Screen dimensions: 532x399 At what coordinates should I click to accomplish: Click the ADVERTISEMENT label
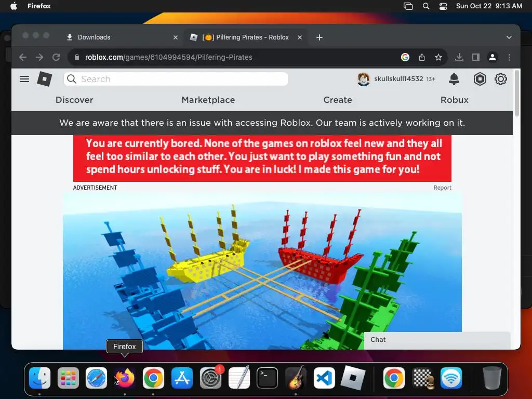tap(95, 188)
